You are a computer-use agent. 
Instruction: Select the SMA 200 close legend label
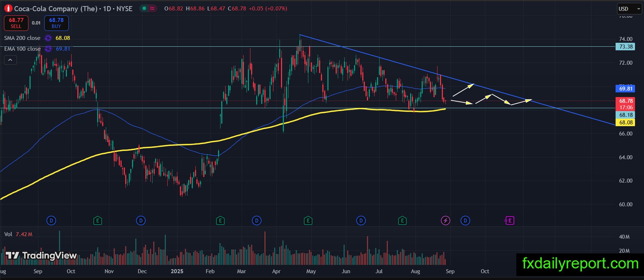[22, 38]
